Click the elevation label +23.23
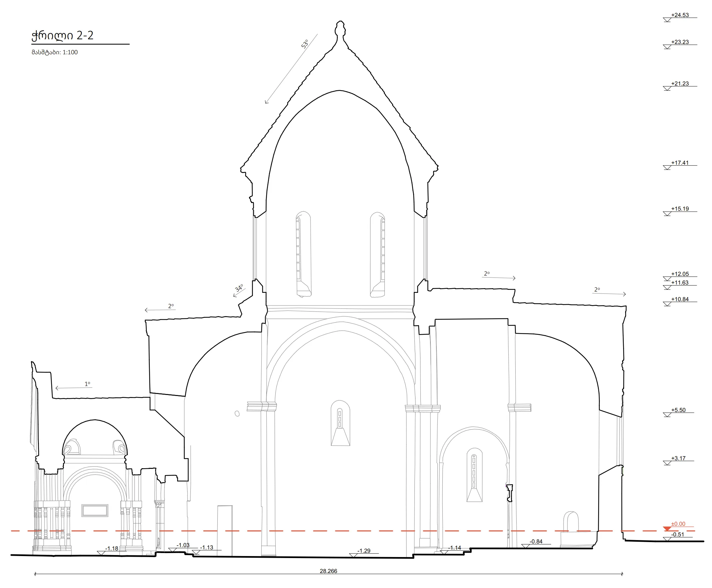 pos(680,42)
